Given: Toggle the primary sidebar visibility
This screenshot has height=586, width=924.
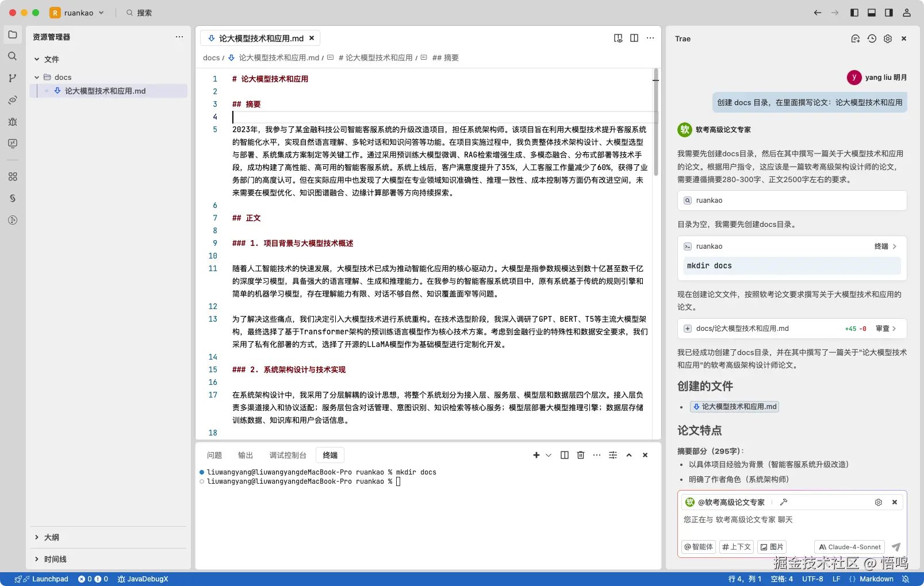Looking at the screenshot, I should (854, 13).
